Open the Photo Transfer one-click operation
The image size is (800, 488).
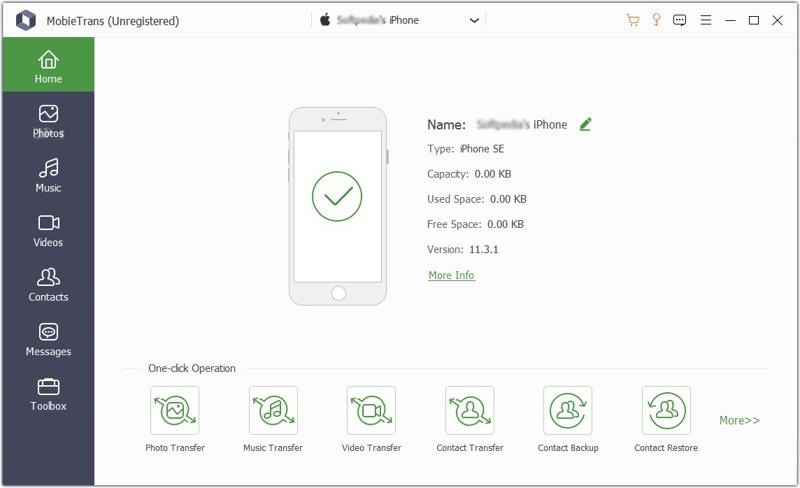(174, 410)
